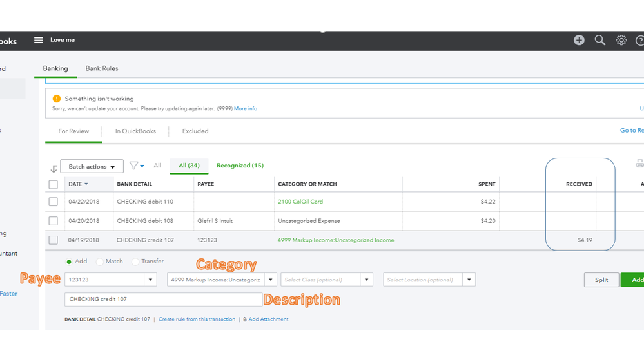Click the sort arrow icon beside Batch actions
The height and width of the screenshot is (362, 644).
tap(54, 168)
